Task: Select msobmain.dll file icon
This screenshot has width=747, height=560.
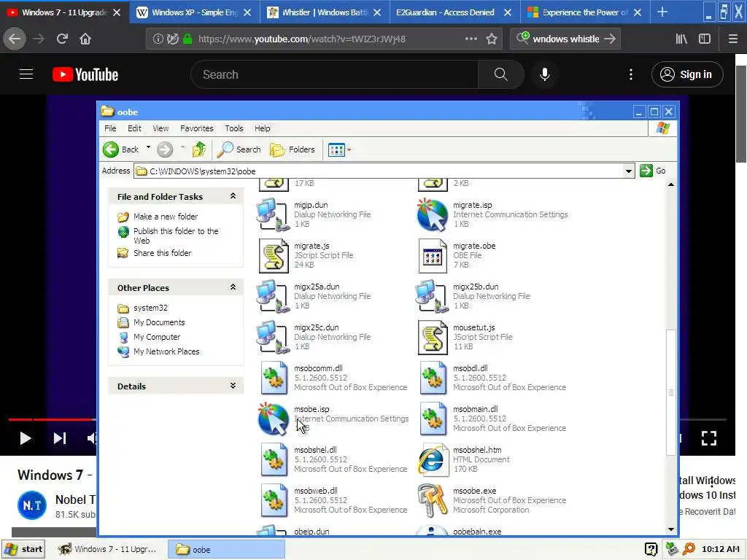Action: pos(433,419)
